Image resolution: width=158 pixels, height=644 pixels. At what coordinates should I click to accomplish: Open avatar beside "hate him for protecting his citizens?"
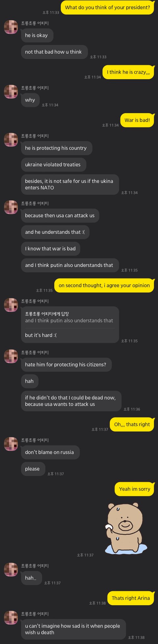point(11,356)
